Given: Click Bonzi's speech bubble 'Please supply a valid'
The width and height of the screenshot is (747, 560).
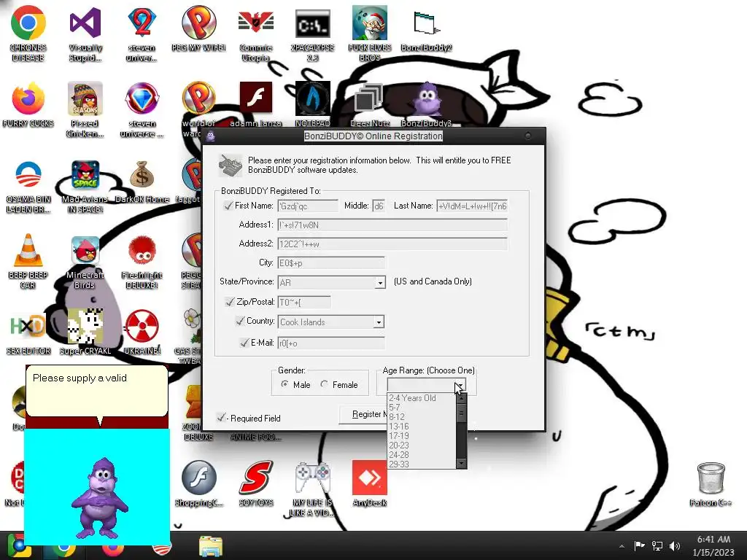Looking at the screenshot, I should tap(97, 392).
